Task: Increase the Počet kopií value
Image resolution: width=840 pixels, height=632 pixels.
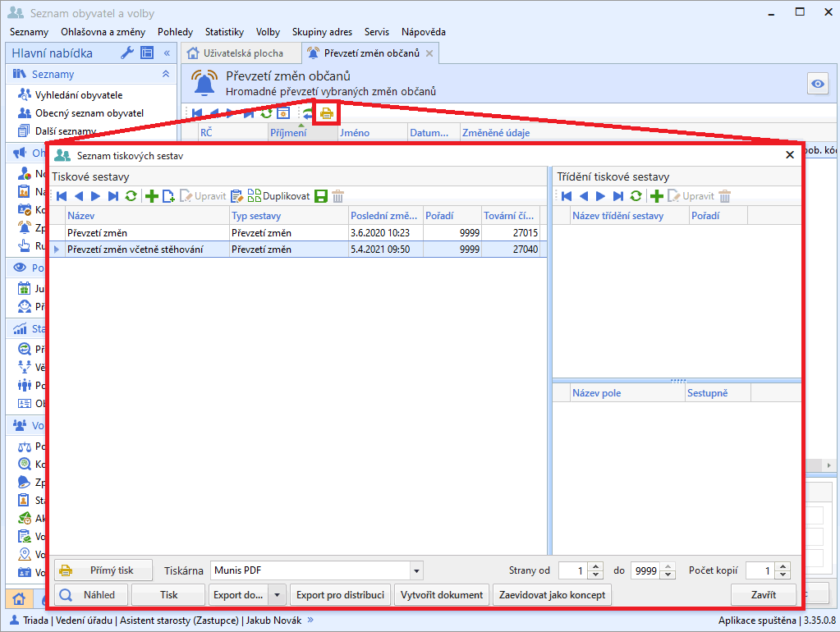Action: [x=783, y=566]
